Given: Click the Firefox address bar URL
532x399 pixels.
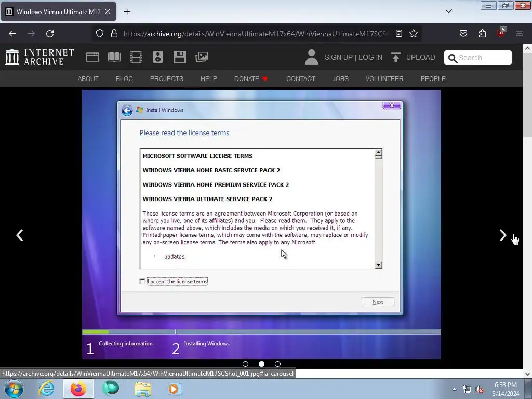Looking at the screenshot, I should tap(256, 34).
